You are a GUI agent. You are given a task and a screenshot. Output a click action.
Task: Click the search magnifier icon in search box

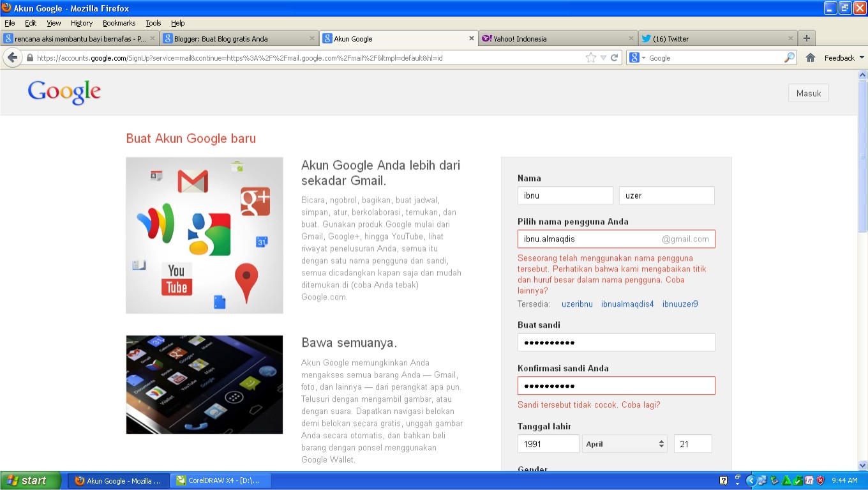789,57
